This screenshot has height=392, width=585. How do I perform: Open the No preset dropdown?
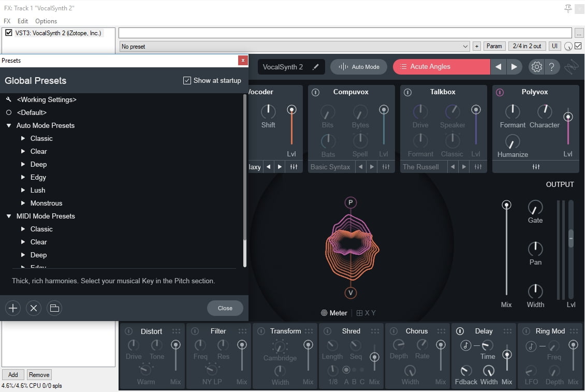click(295, 46)
